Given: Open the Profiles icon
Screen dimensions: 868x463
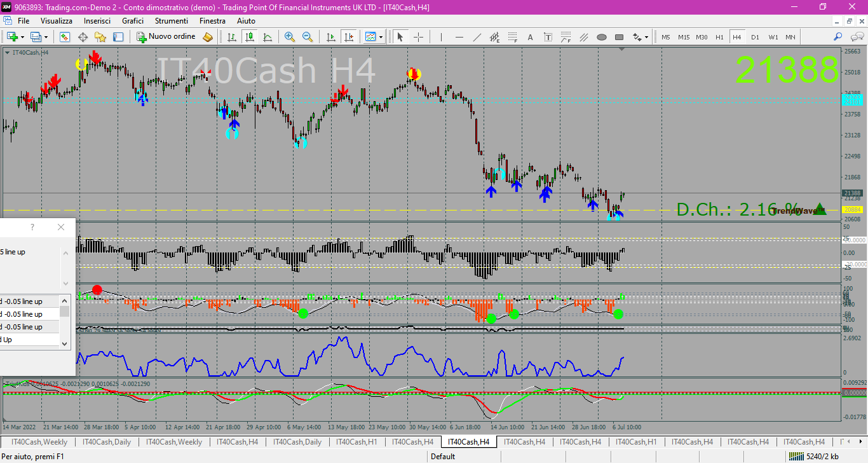Looking at the screenshot, I should (x=36, y=37).
